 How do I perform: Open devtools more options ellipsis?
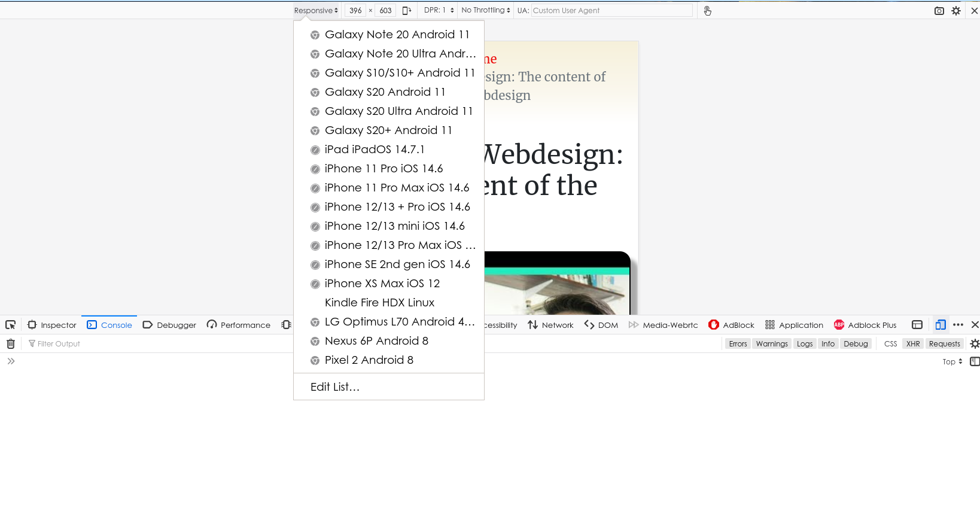click(x=958, y=325)
